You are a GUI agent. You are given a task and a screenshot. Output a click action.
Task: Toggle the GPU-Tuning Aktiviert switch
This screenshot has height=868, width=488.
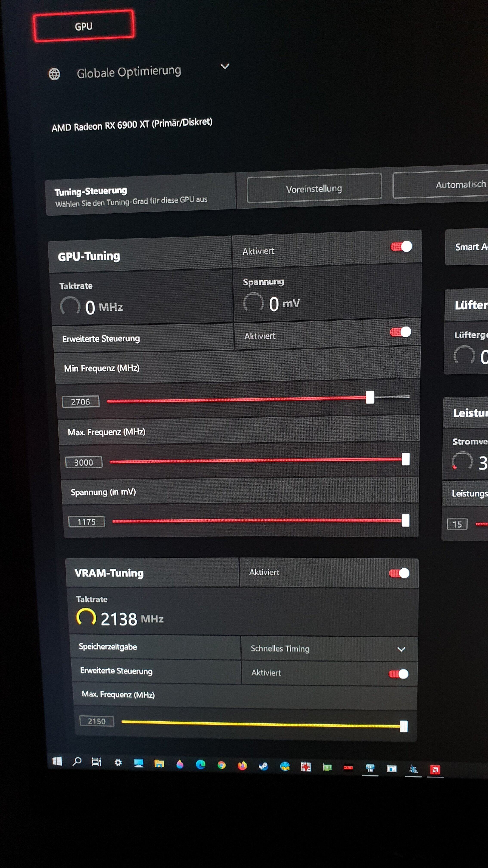[401, 247]
